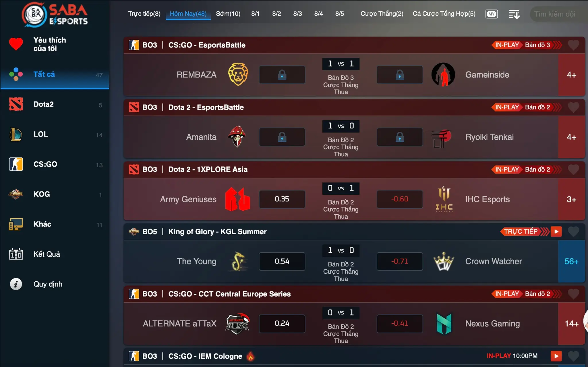Click 56+ odds button for Crown Watcher

click(570, 261)
